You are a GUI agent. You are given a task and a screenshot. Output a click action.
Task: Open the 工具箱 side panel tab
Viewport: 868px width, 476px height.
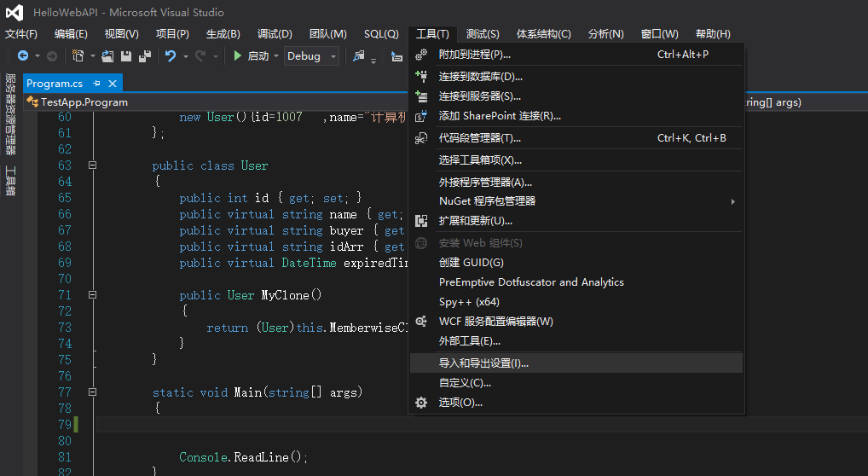(10, 181)
